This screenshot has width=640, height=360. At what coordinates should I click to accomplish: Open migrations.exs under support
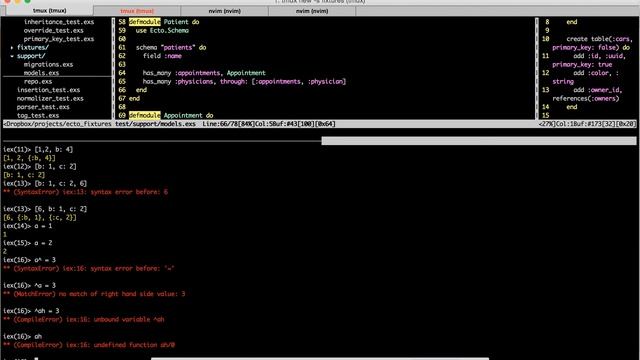coord(48,64)
